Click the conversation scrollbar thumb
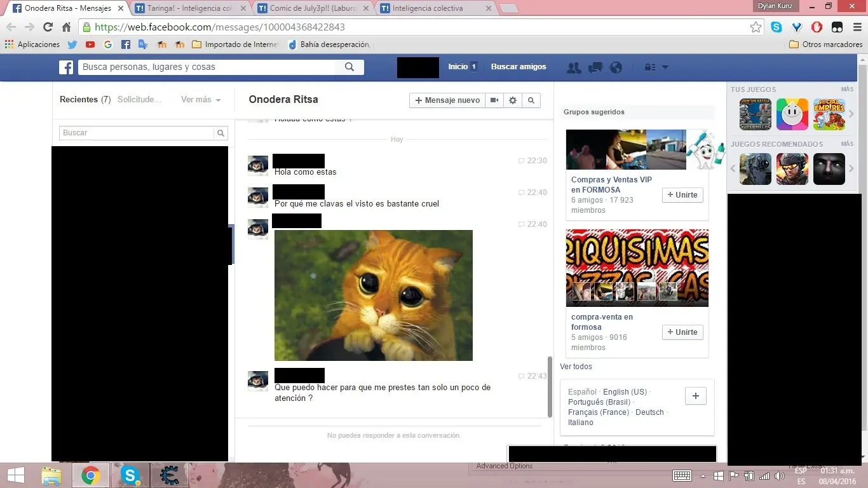The height and width of the screenshot is (488, 868). [550, 386]
